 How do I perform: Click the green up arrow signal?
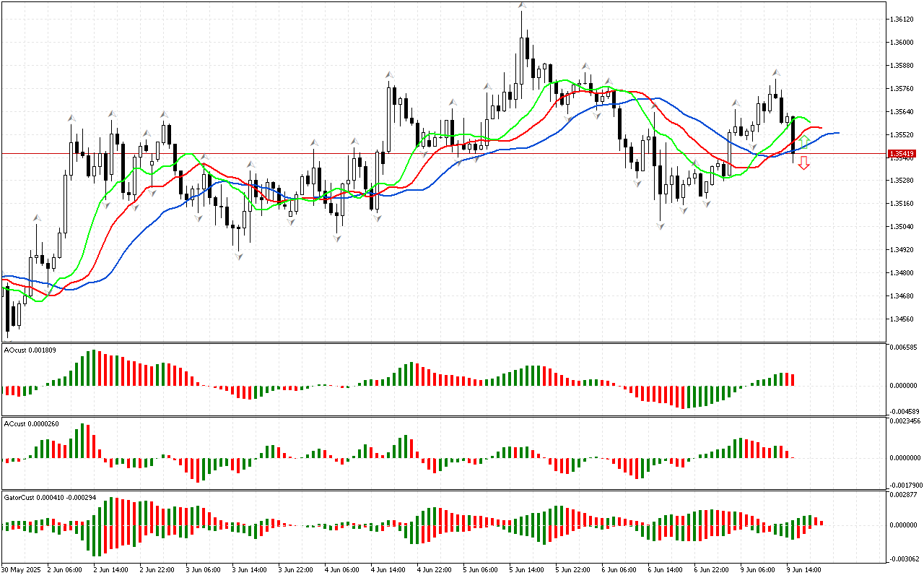click(x=803, y=142)
